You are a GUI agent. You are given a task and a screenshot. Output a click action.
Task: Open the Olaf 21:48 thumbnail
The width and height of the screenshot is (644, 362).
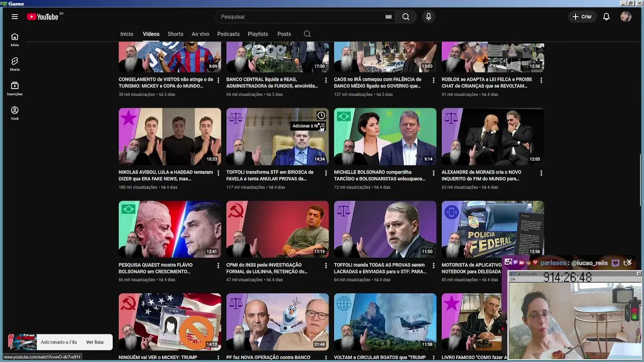(x=277, y=322)
